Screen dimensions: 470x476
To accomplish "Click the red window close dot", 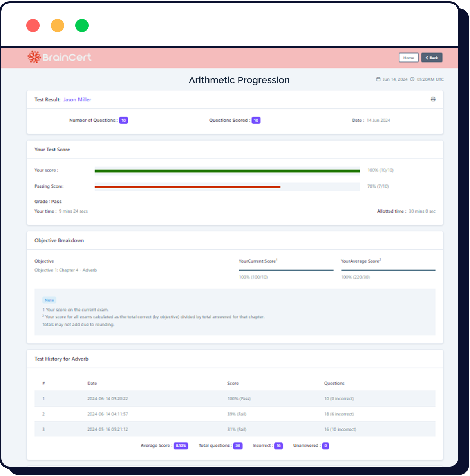I will coord(33,25).
